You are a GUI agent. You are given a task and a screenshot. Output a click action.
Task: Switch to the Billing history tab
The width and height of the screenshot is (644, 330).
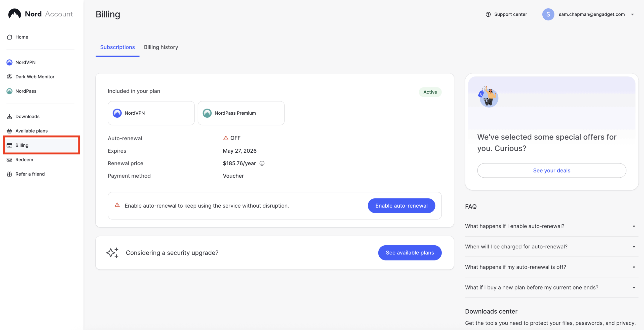click(161, 47)
